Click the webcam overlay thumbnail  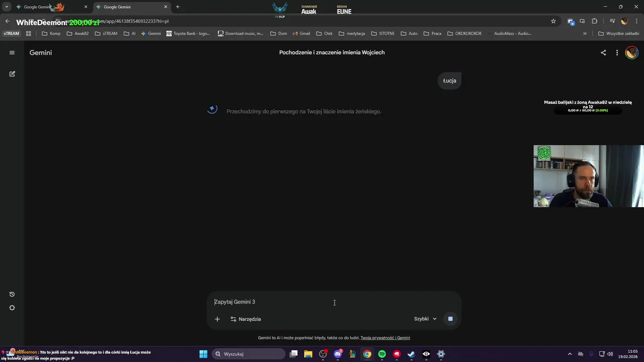pyautogui.click(x=588, y=176)
